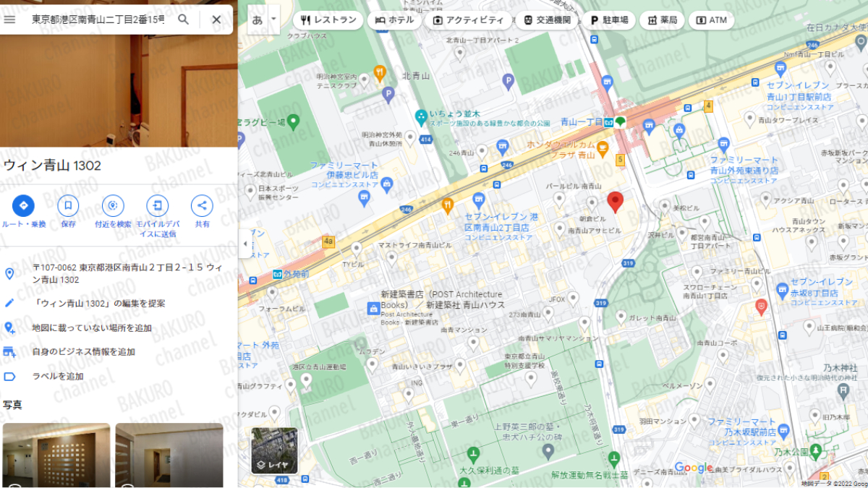
Task: Select the 駐車場 category chip
Action: [609, 20]
